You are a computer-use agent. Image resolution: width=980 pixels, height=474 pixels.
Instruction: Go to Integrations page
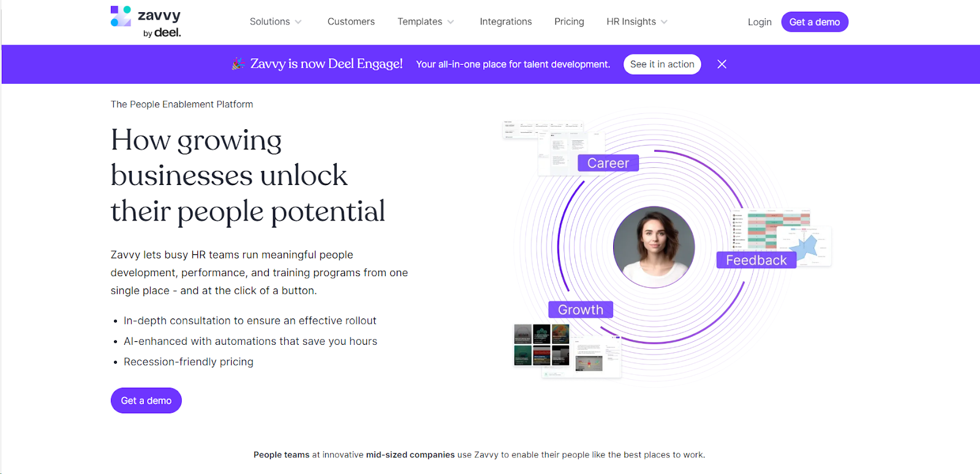[506, 21]
